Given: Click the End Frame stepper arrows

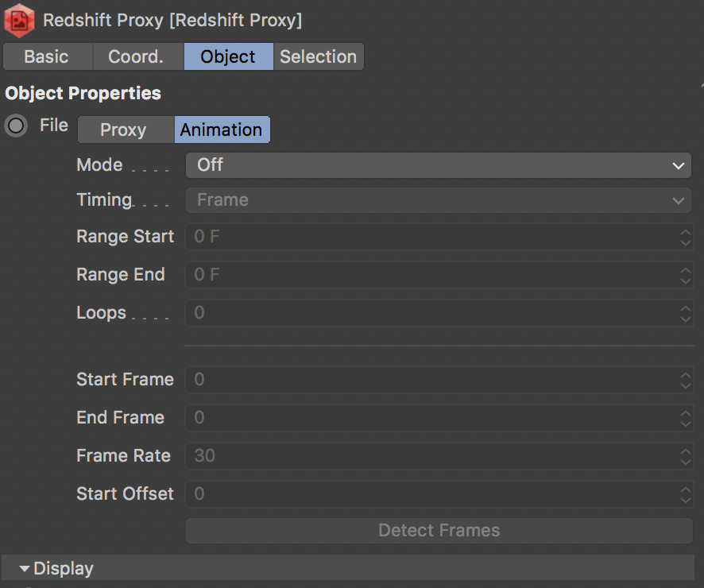Looking at the screenshot, I should coord(686,418).
